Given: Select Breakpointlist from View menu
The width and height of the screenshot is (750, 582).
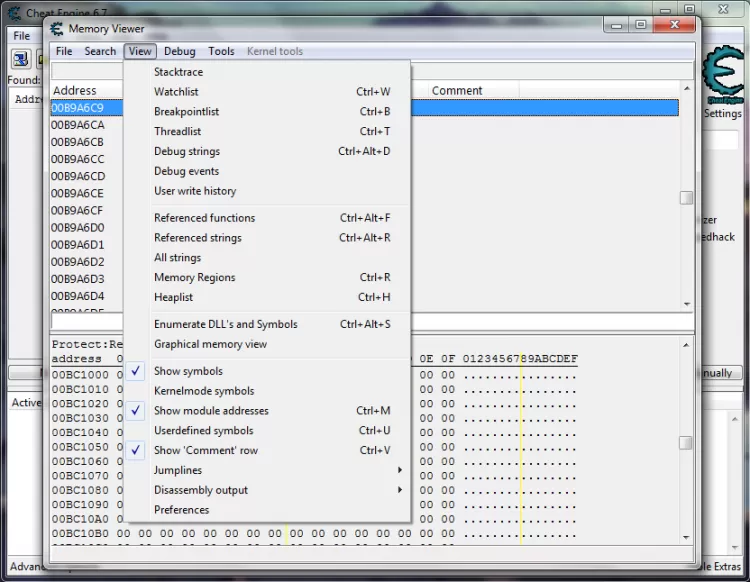Looking at the screenshot, I should coord(186,112).
